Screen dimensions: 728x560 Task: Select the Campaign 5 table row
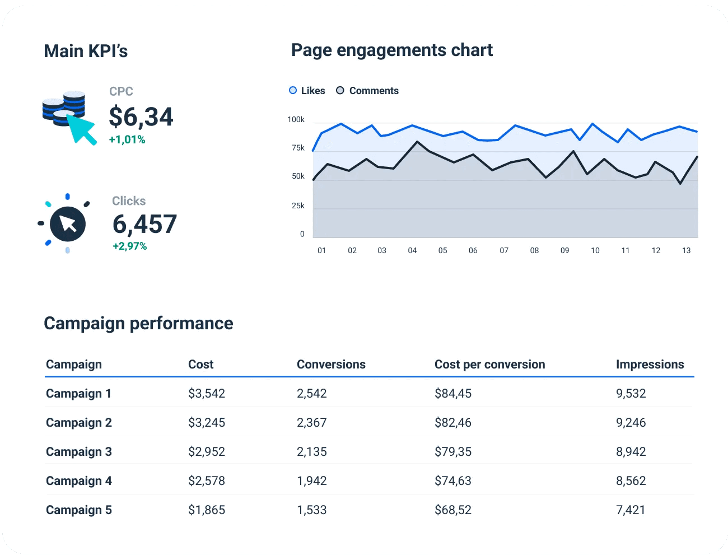[78, 510]
